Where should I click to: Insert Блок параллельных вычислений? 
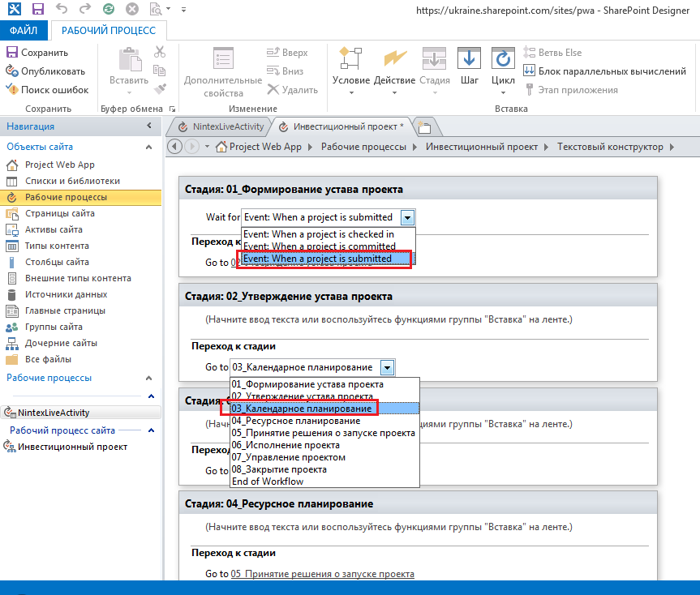pos(604,71)
